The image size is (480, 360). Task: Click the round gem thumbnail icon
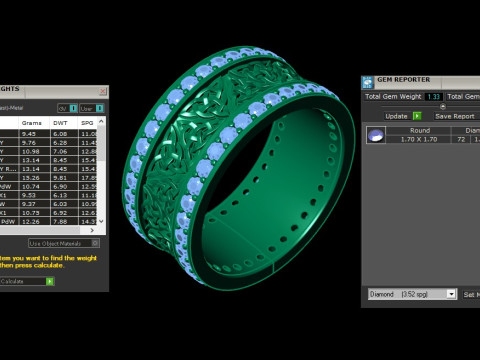376,135
